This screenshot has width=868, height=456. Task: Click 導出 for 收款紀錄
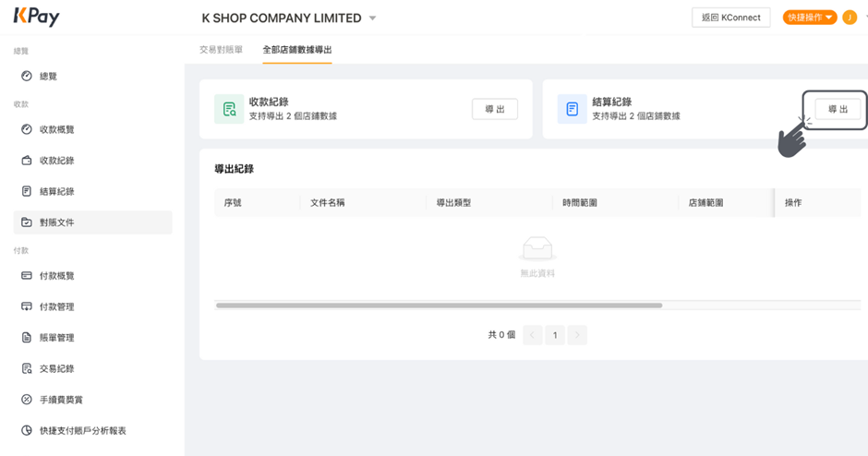point(495,109)
